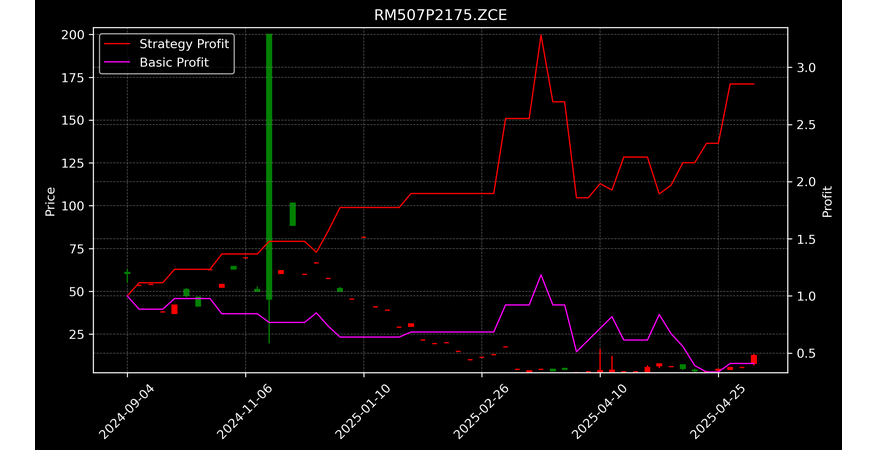Click the Price axis label

(x=50, y=202)
